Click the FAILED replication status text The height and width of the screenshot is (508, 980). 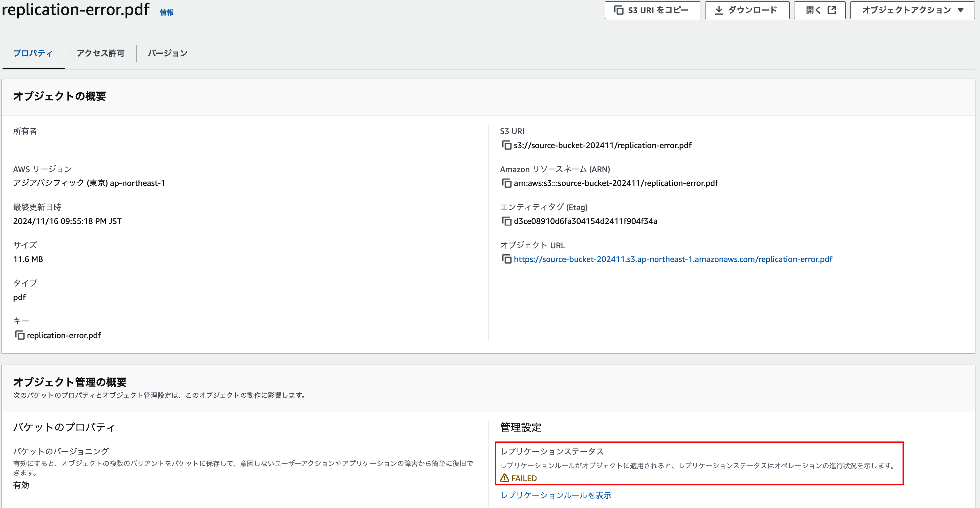[524, 478]
